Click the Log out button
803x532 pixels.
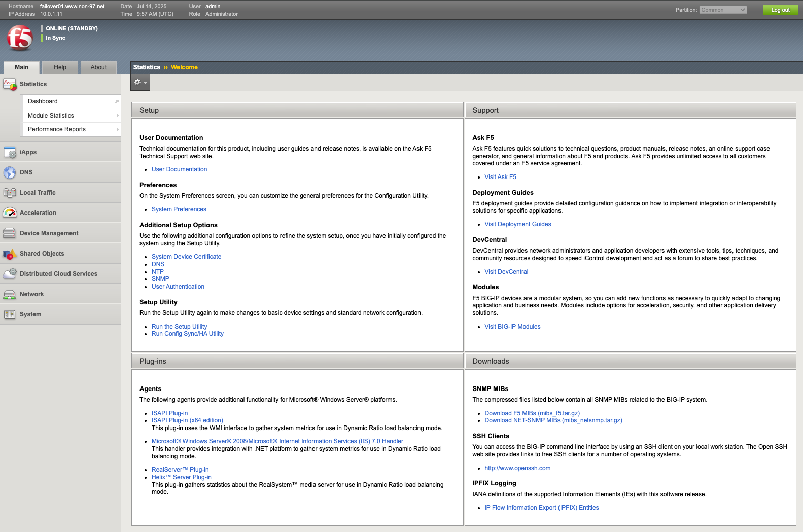pos(780,10)
